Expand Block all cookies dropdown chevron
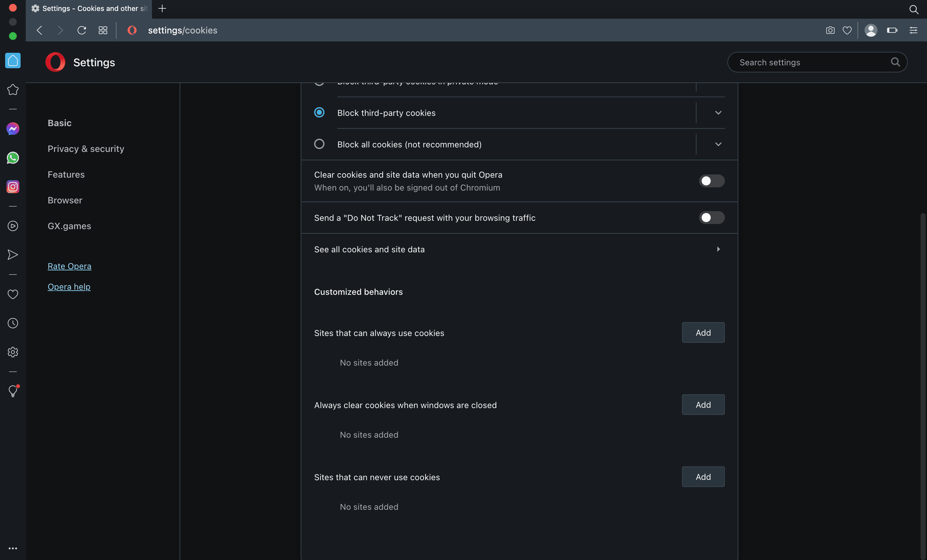 point(718,144)
